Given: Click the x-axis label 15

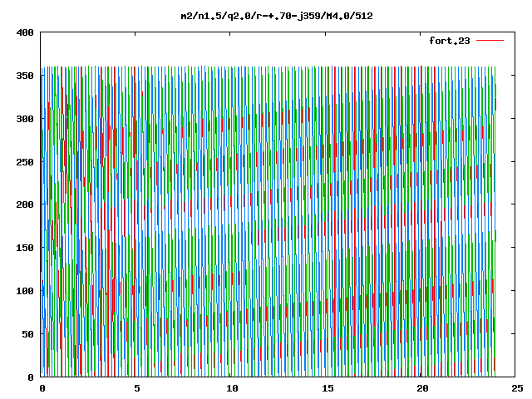Looking at the screenshot, I should [328, 388].
